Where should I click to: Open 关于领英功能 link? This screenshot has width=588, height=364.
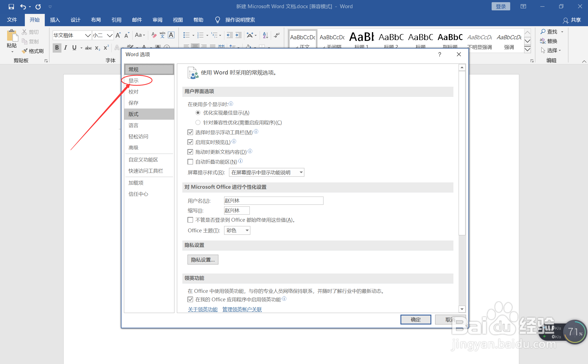203,309
